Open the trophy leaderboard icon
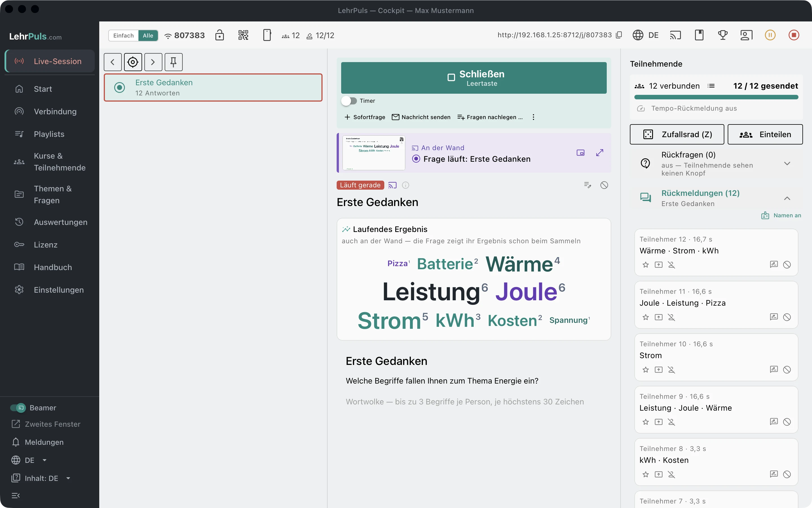This screenshot has width=812, height=508. [723, 35]
